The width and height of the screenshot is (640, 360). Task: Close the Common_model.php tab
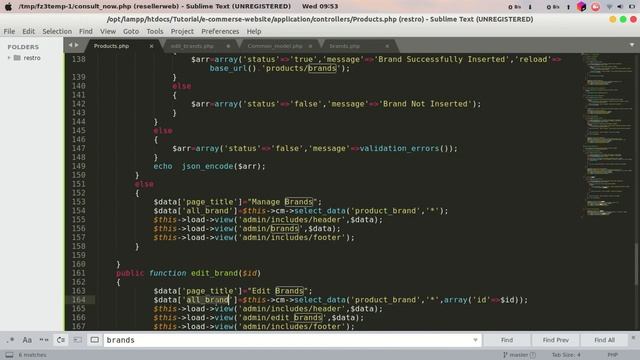click(x=310, y=46)
